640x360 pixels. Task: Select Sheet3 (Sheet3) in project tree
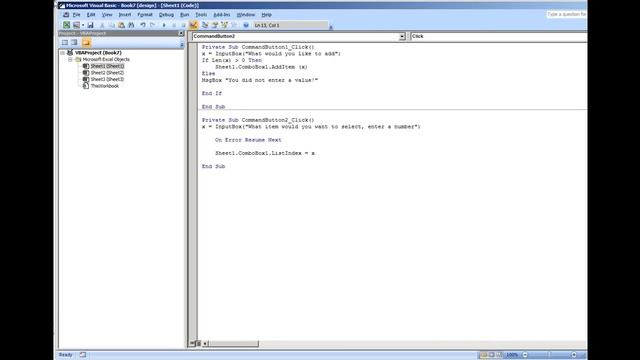coord(107,79)
